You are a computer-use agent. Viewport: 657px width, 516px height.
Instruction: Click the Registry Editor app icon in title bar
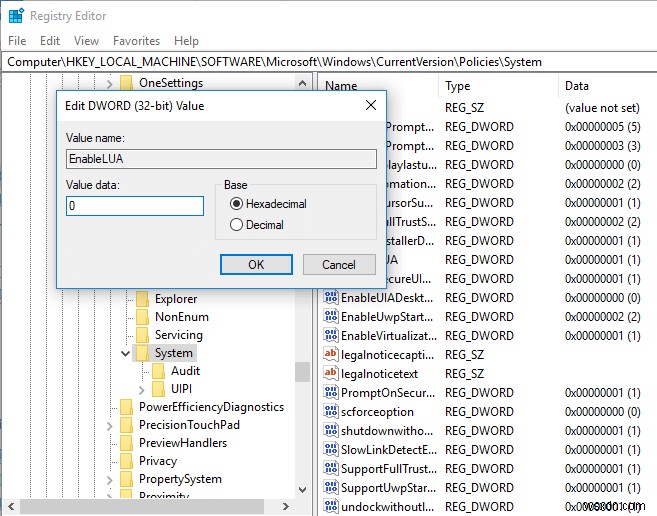16,16
